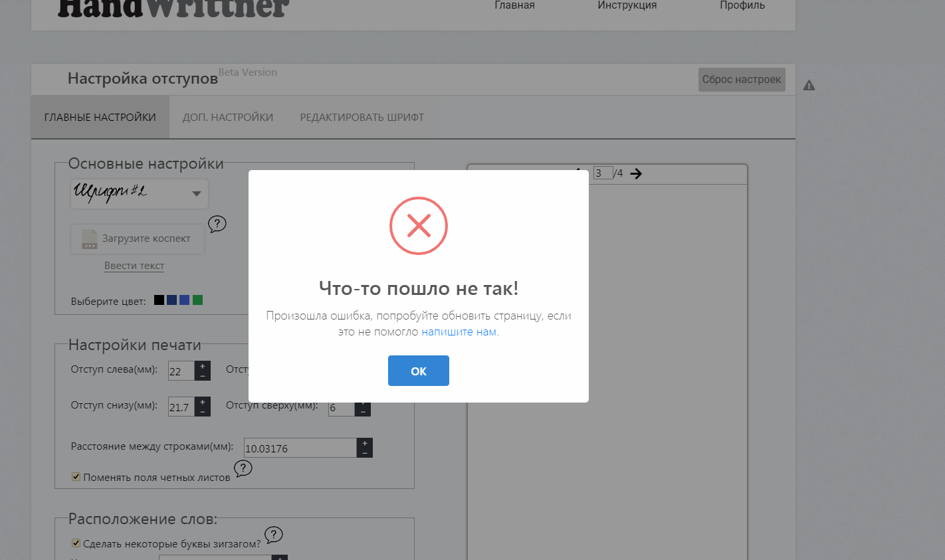
Task: Click the warning triangle icon
Action: [809, 85]
